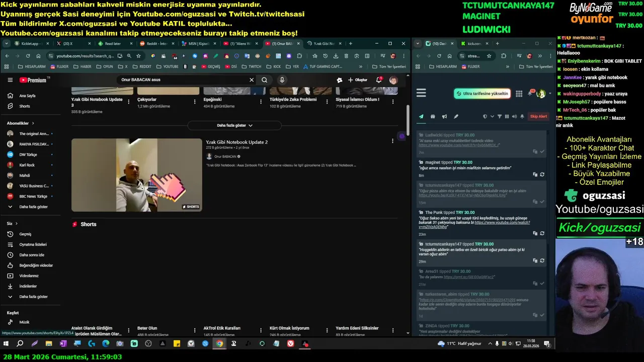Open the Kürt Olmak İstiyorum short
The image size is (644, 362).
click(x=289, y=328)
